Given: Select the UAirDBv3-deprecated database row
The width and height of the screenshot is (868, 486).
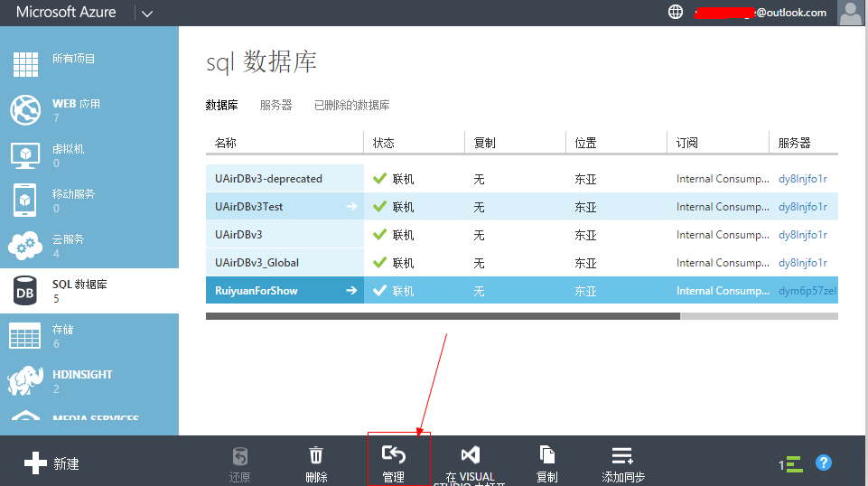Looking at the screenshot, I should (522, 179).
